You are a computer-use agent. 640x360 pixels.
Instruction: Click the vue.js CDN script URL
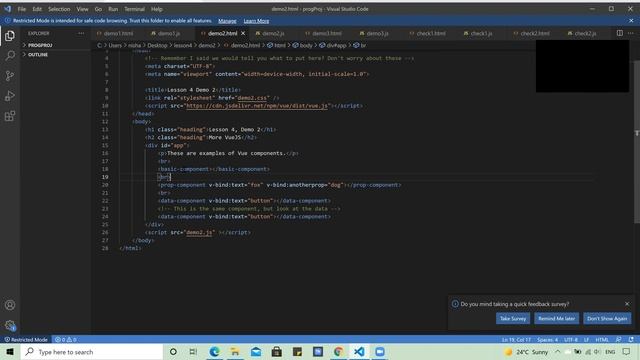pos(257,106)
